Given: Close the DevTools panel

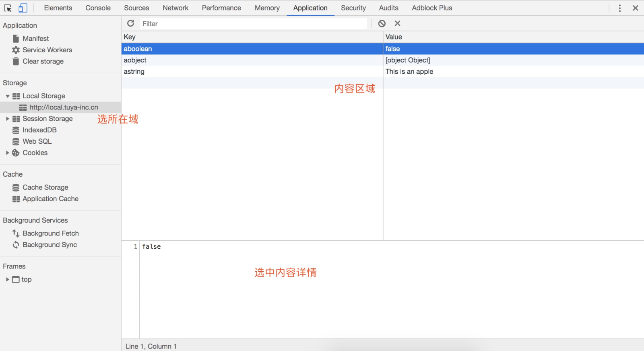Looking at the screenshot, I should pyautogui.click(x=636, y=8).
